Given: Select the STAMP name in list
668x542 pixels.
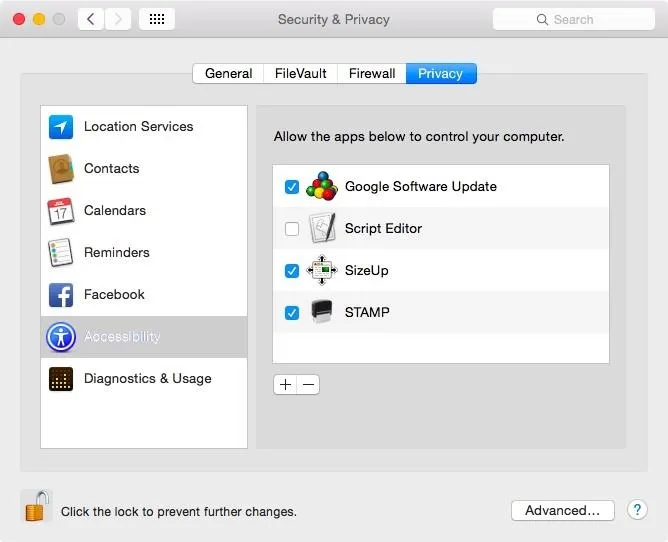Looking at the screenshot, I should [367, 312].
